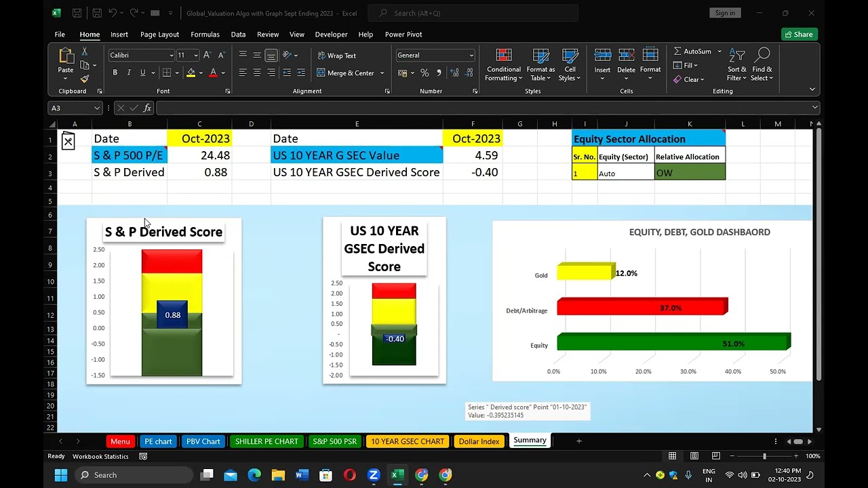Center text horizontally in cell
Image resolution: width=868 pixels, height=488 pixels.
click(x=257, y=73)
